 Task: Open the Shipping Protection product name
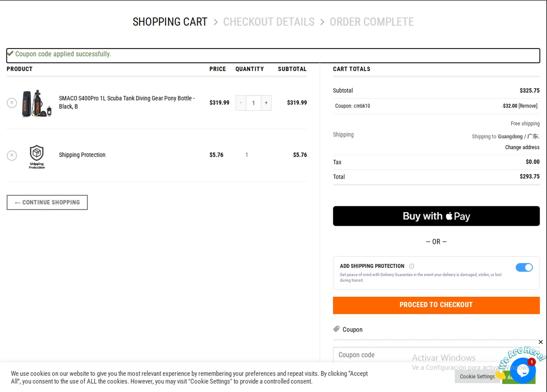pos(82,155)
